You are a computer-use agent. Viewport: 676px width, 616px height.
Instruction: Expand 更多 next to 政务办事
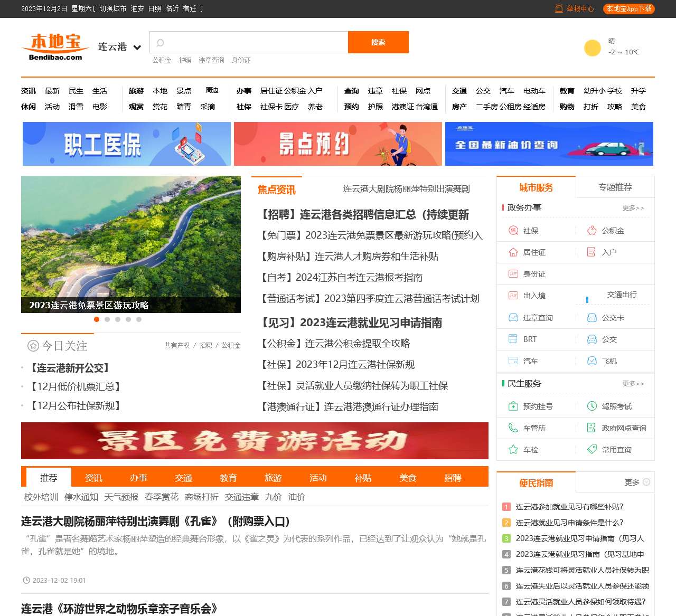pos(633,208)
